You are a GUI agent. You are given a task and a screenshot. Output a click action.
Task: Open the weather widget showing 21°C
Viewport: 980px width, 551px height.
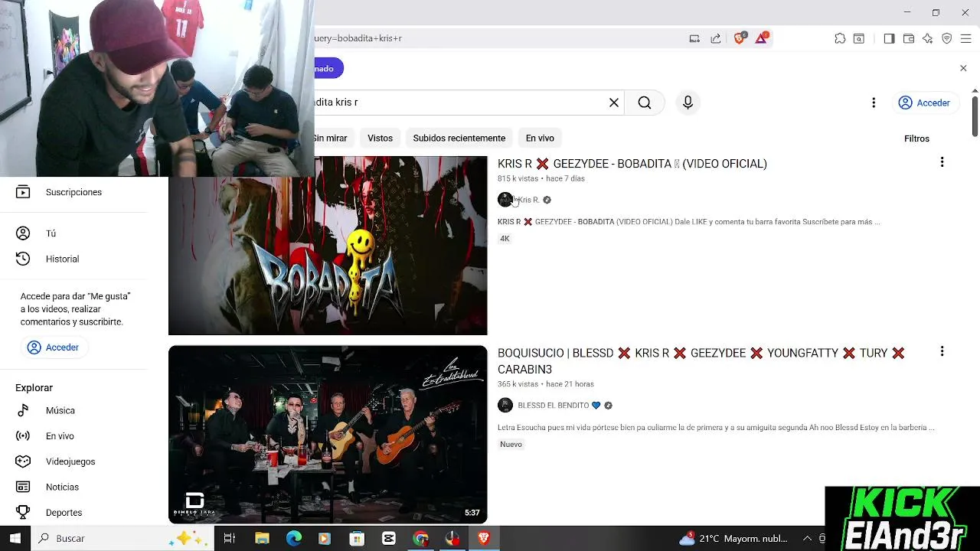tap(733, 538)
